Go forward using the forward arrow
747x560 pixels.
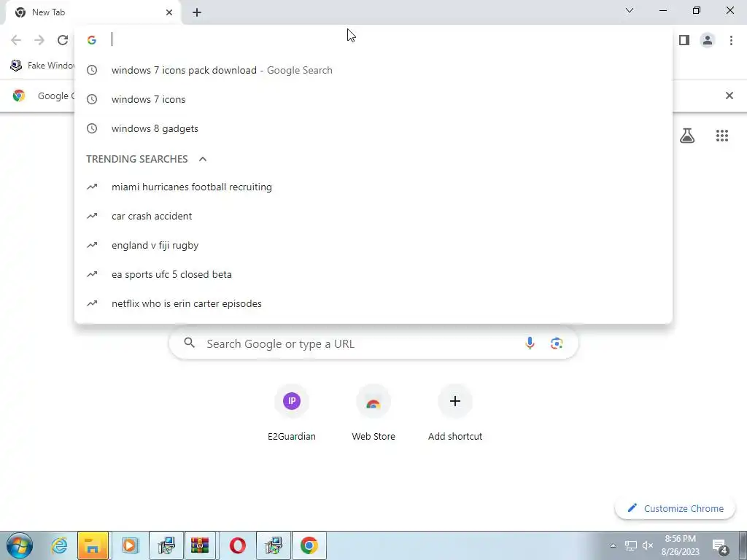[x=39, y=40]
